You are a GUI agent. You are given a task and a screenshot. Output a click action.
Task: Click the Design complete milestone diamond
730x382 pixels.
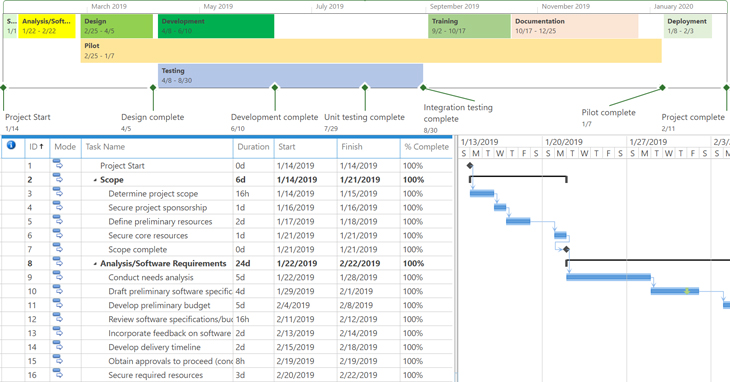(x=153, y=87)
